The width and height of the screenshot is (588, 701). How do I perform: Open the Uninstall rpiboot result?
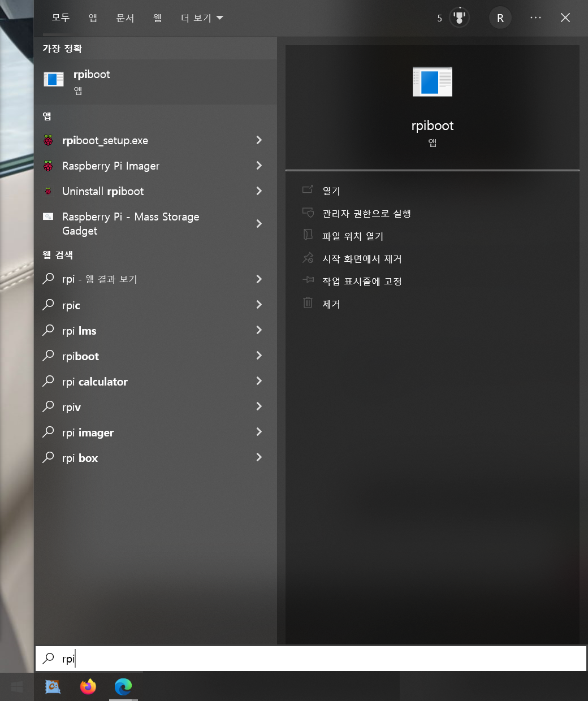pos(155,191)
